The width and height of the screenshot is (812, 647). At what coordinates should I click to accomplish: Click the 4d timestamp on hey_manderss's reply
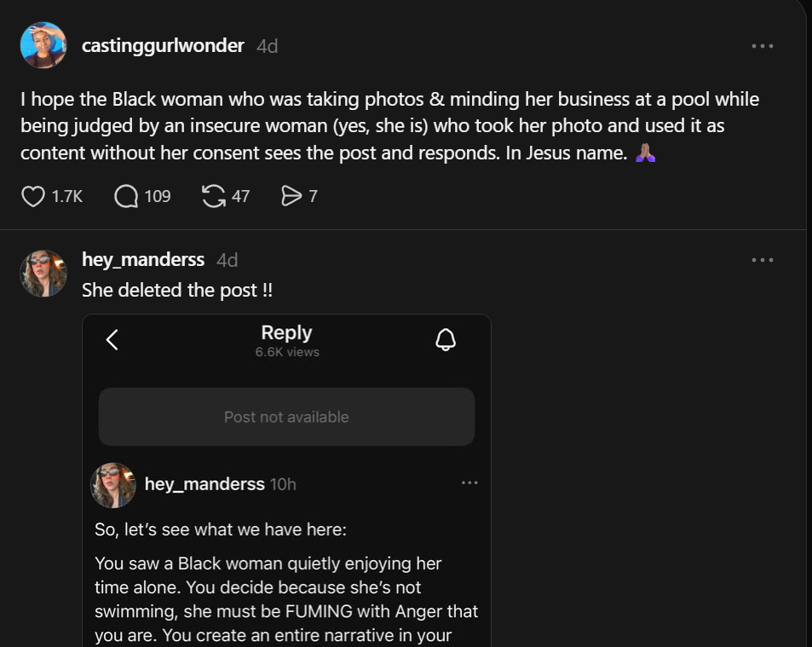click(x=227, y=260)
